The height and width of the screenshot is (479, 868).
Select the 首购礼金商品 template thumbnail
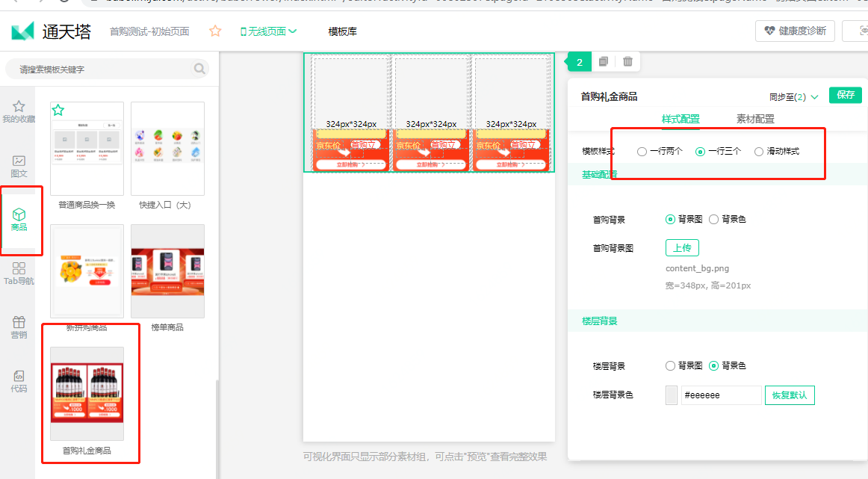87,392
